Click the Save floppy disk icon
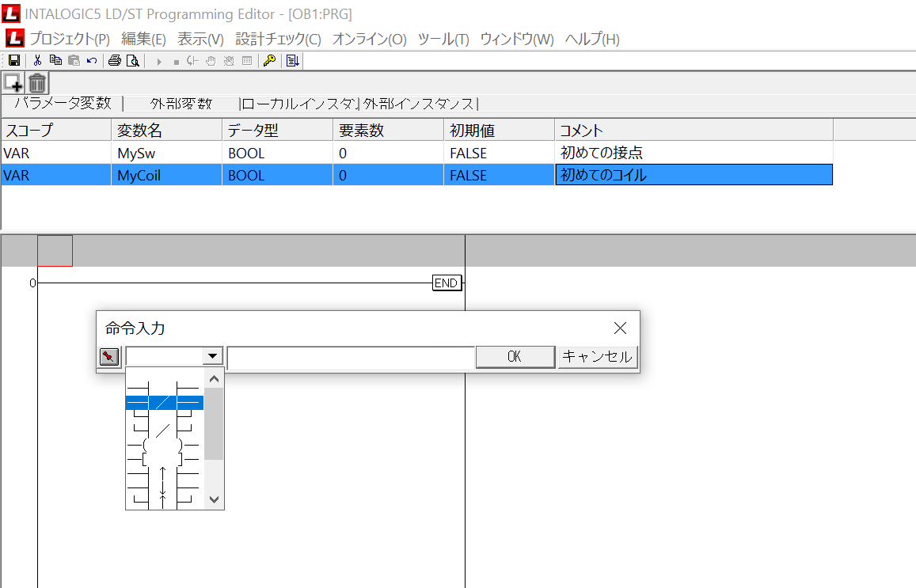The height and width of the screenshot is (588, 916). [x=13, y=60]
